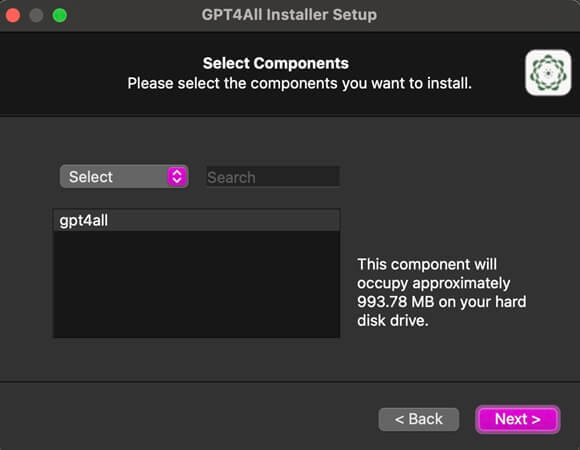The width and height of the screenshot is (580, 450).
Task: Click the 'disk drive.' text line
Action: click(x=393, y=321)
